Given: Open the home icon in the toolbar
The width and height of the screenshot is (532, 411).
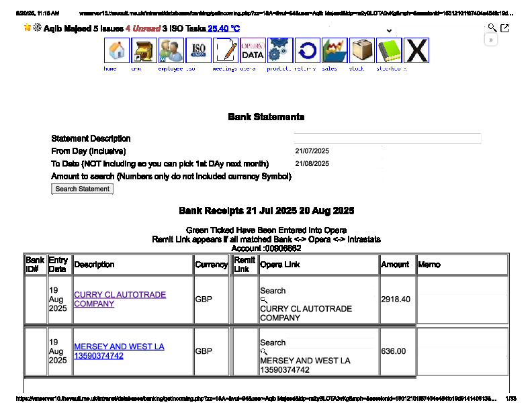Looking at the screenshot, I should click(x=117, y=51).
